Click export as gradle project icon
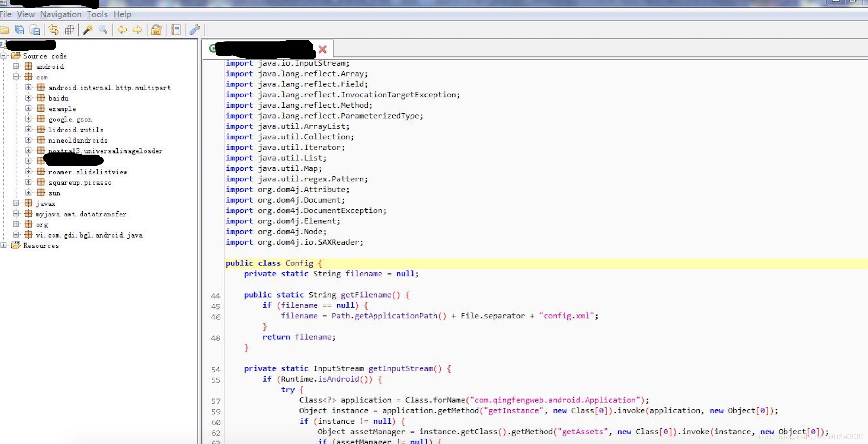 point(35,30)
